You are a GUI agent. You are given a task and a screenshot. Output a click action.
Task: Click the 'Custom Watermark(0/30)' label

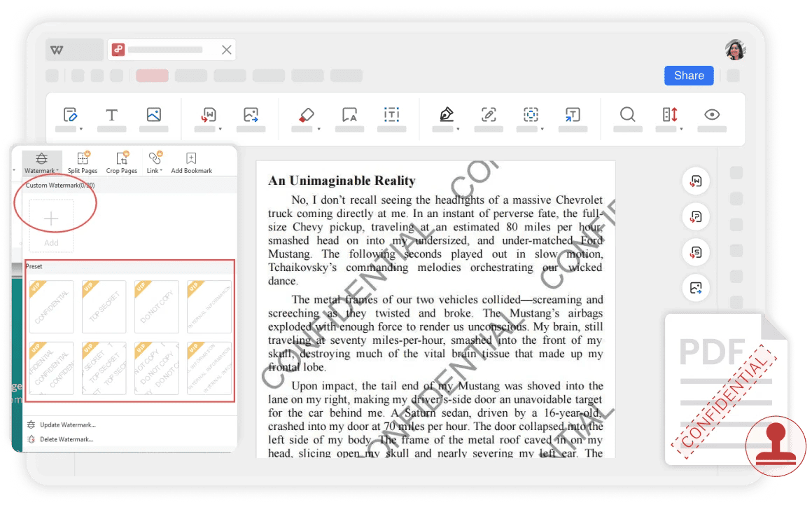pyautogui.click(x=60, y=185)
